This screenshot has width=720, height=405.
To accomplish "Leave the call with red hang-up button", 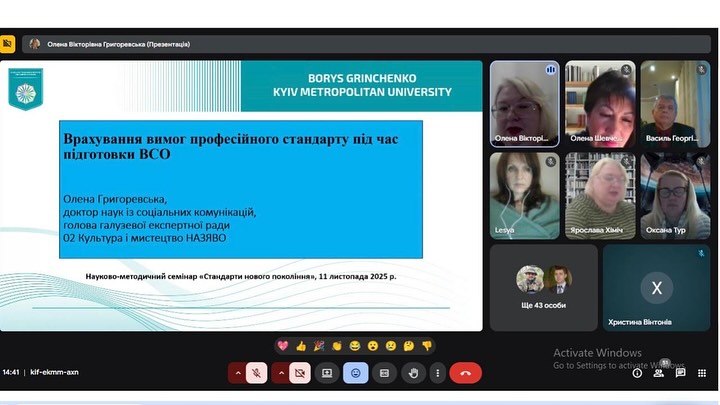I will click(465, 372).
